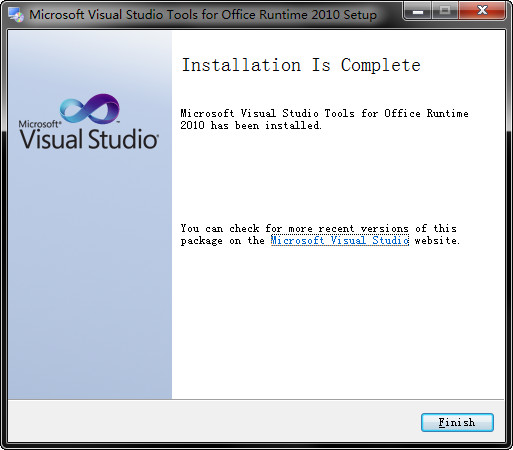Minimize the Setup window

(x=418, y=11)
